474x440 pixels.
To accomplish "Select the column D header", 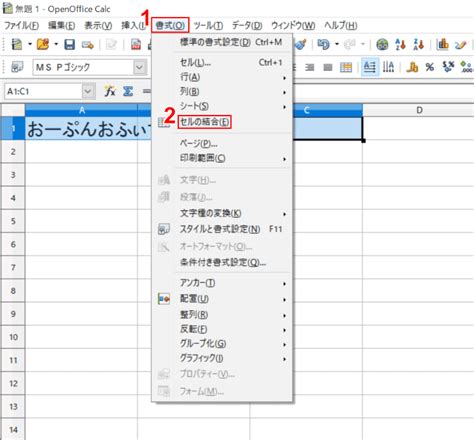I will click(419, 110).
